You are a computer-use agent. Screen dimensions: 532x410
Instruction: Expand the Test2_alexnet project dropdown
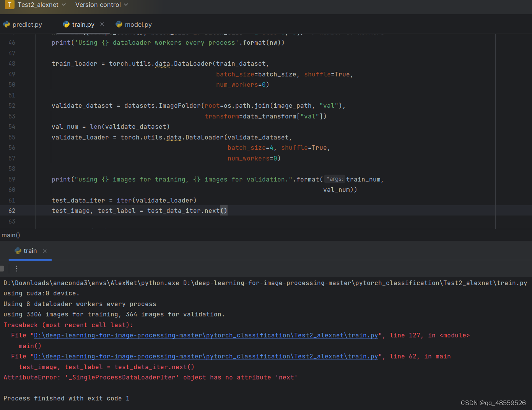coord(63,5)
